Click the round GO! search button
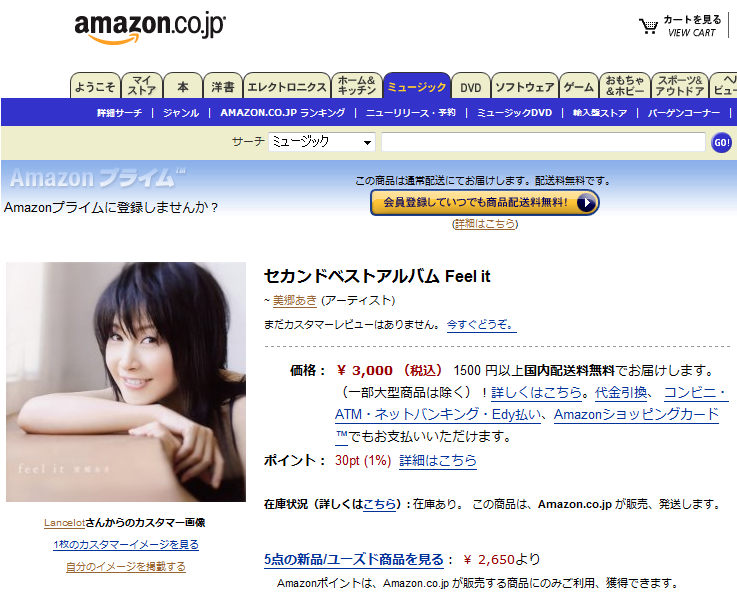 721,142
